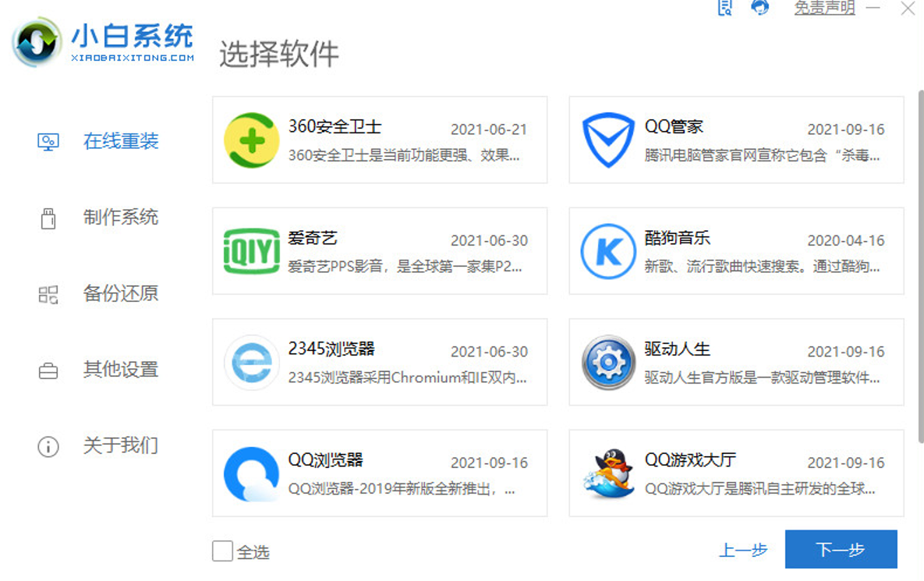Open the 免责声明 disclaimer link
This screenshot has height=581, width=924.
pyautogui.click(x=824, y=8)
